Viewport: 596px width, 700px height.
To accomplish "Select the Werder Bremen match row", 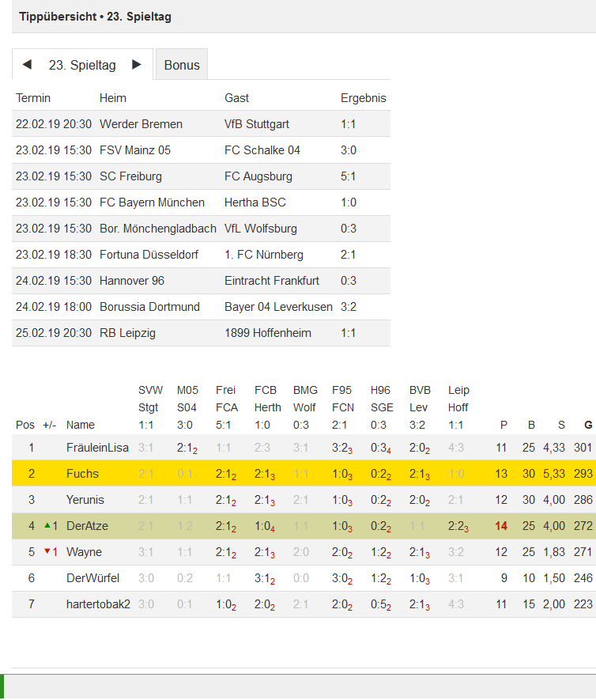I will click(202, 123).
